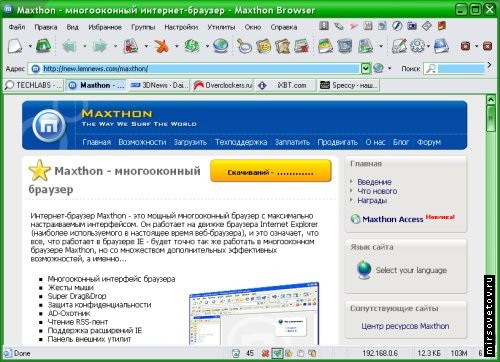Open the Справка menu

coord(284,27)
